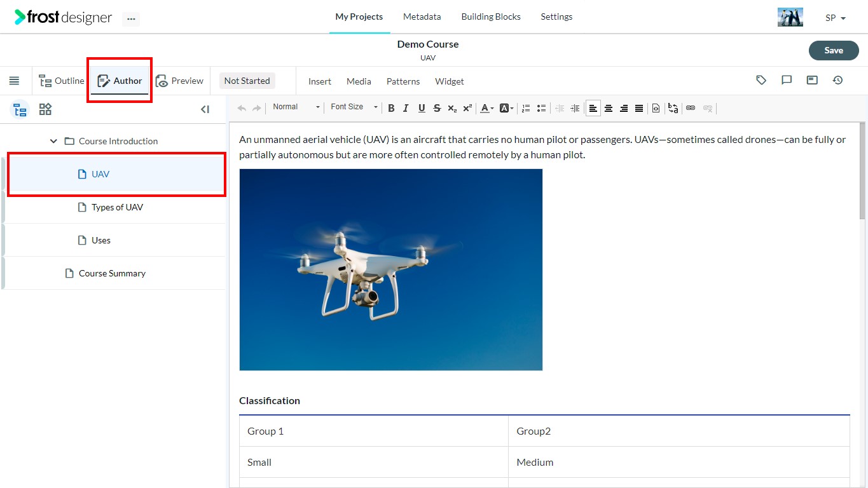
Task: Go to My Projects tab
Action: [359, 17]
